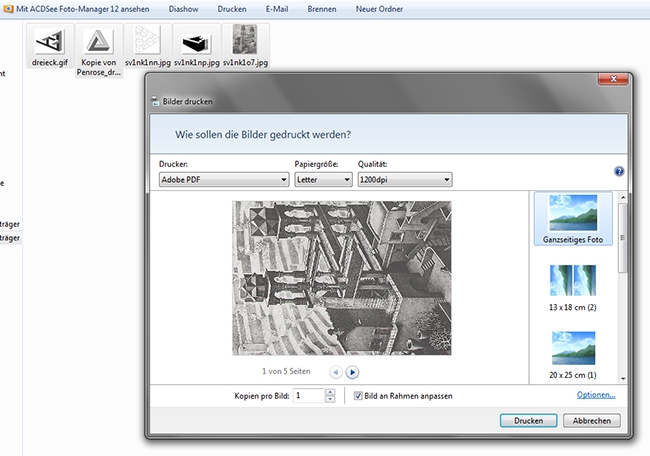The height and width of the screenshot is (456, 650).
Task: Increase copies with up spinner arrow
Action: [x=330, y=392]
